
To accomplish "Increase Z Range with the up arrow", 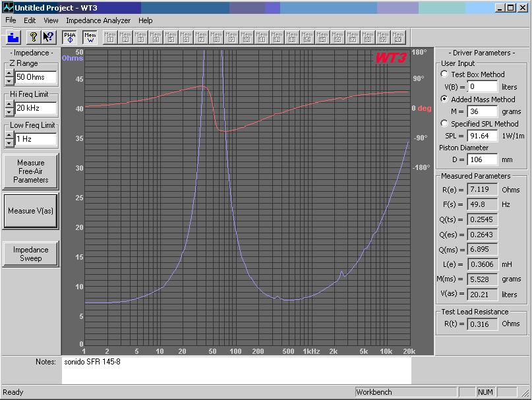I will point(9,73).
